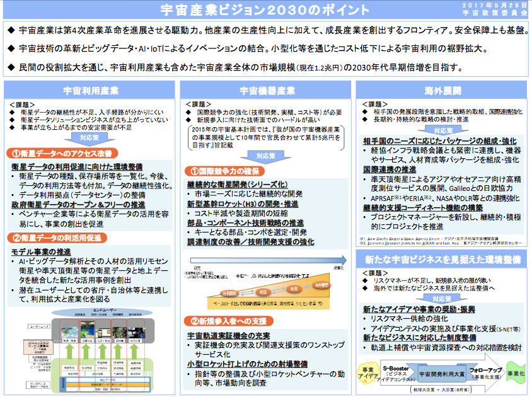Viewport: 532px width, 397px height.
Task: Click the leftmost orange oval in triangle diagram
Action: click(x=229, y=293)
